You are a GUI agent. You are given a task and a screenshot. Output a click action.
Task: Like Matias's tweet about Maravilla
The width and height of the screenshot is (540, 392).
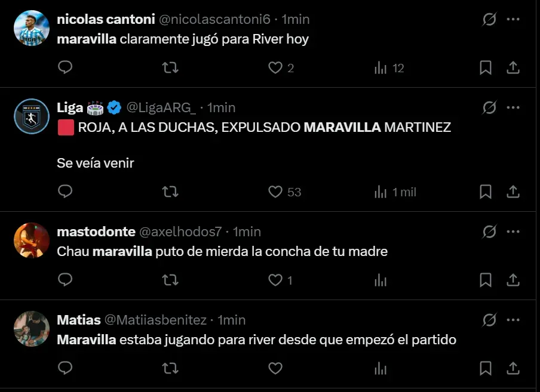pos(275,368)
